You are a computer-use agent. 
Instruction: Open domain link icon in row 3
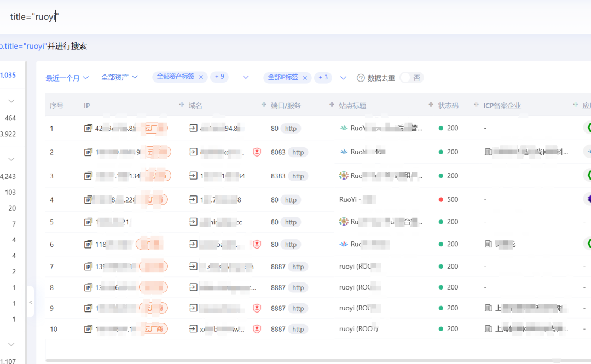coord(193,176)
